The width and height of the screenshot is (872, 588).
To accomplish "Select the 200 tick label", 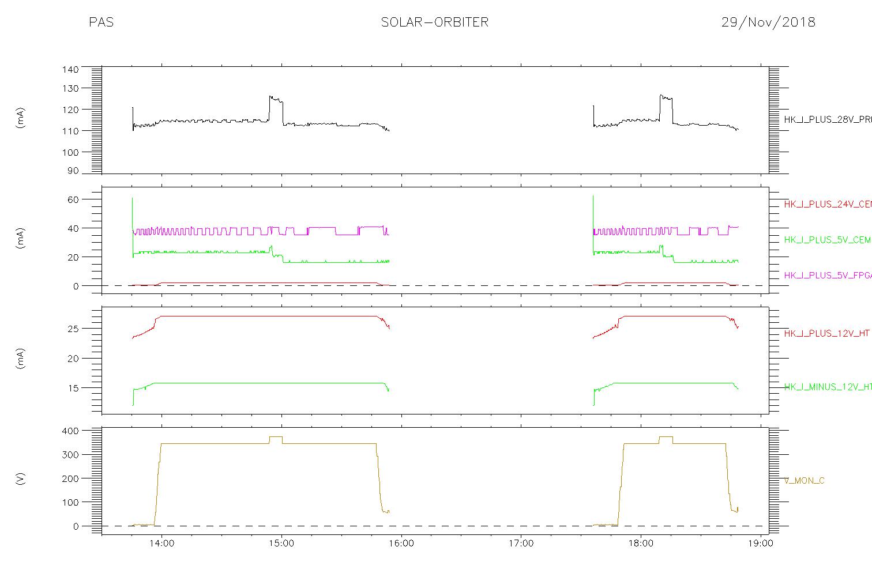I will (70, 478).
